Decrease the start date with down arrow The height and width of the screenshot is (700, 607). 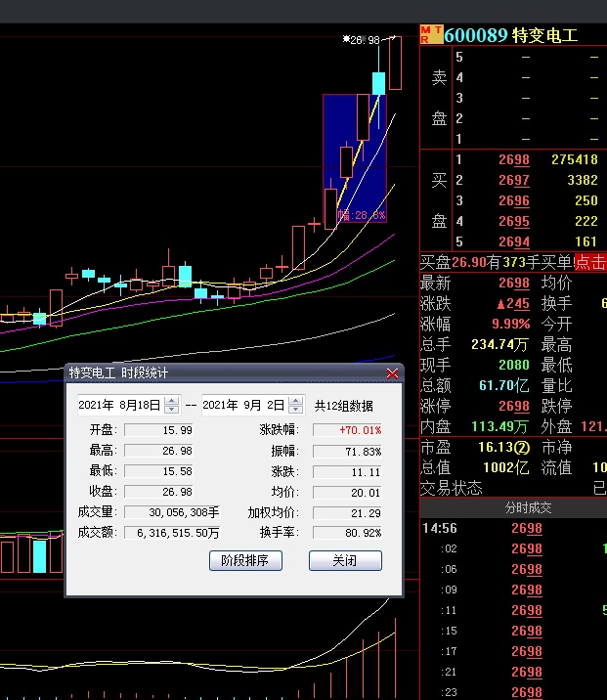coord(172,410)
